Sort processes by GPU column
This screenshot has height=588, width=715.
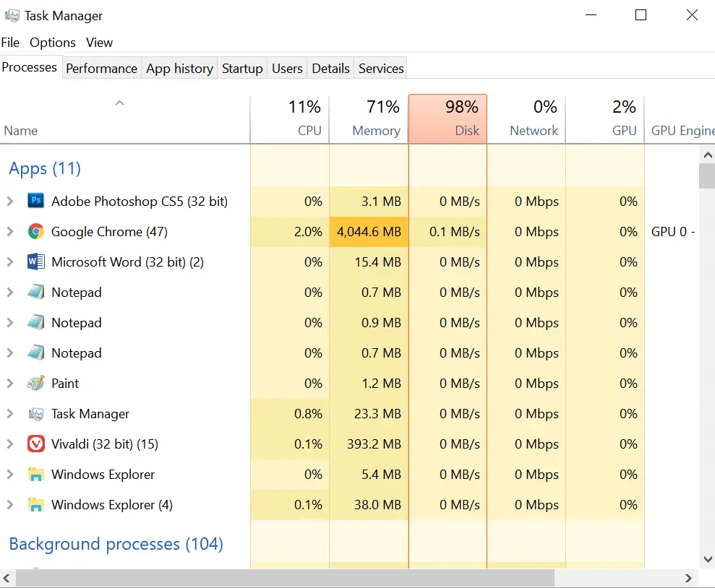point(604,119)
